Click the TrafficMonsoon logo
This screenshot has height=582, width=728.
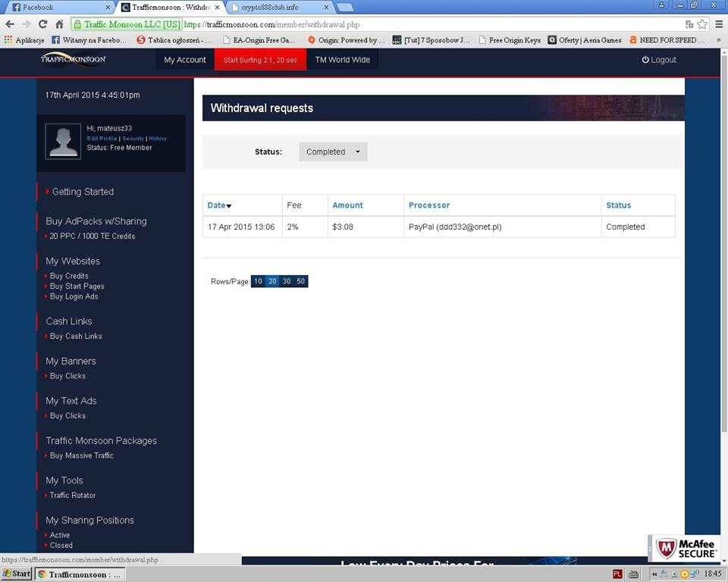click(74, 59)
